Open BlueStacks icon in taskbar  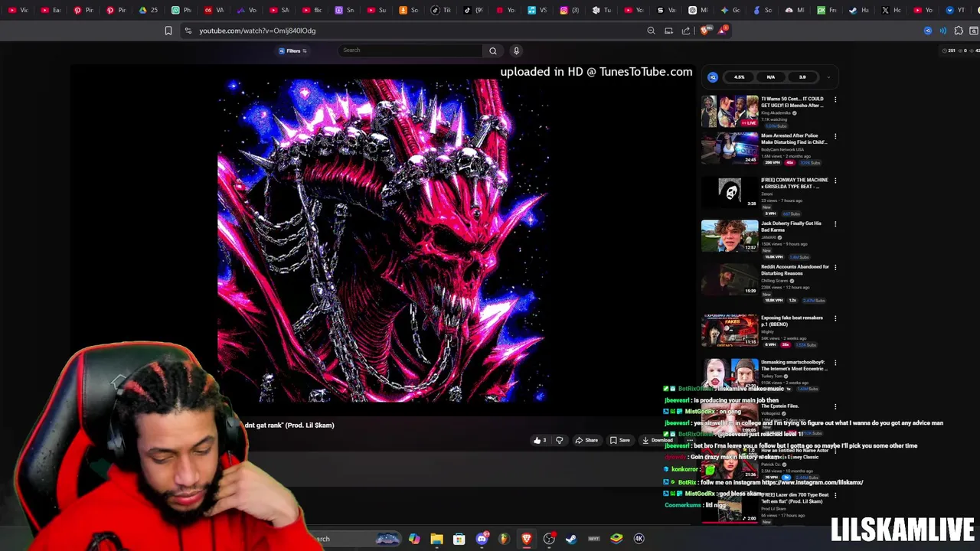point(616,539)
